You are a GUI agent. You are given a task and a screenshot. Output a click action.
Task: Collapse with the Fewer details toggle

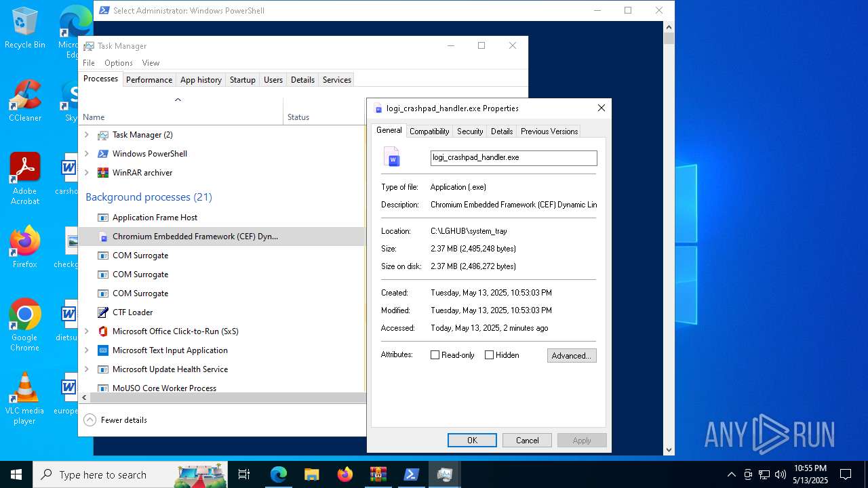(116, 420)
